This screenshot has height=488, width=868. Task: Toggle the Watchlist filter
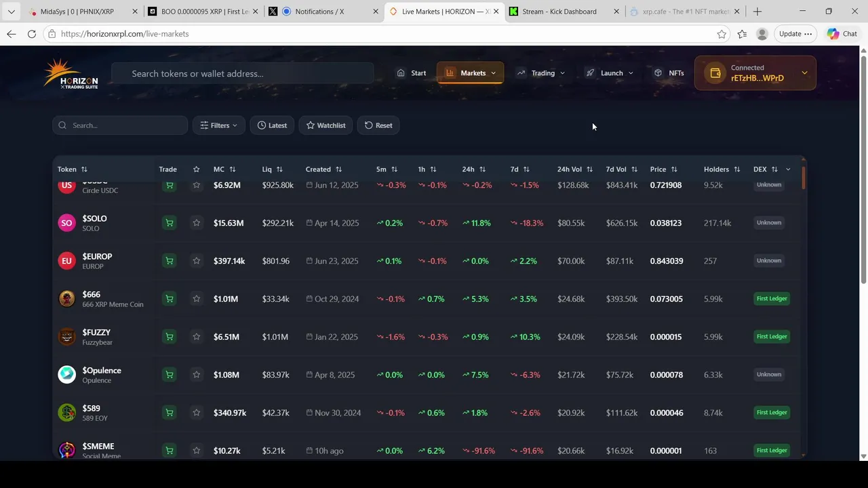pyautogui.click(x=325, y=125)
